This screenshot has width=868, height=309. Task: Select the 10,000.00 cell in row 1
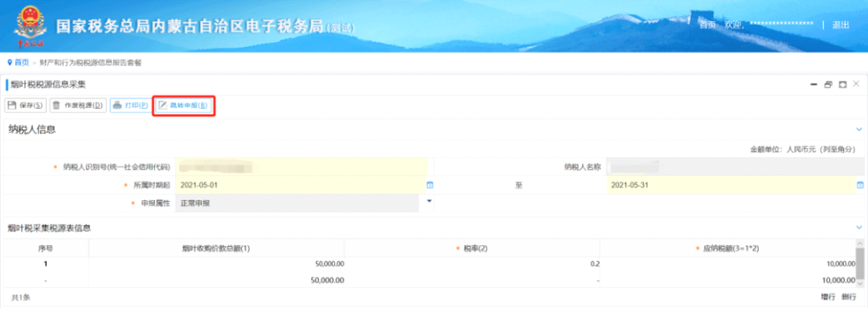pyautogui.click(x=727, y=264)
